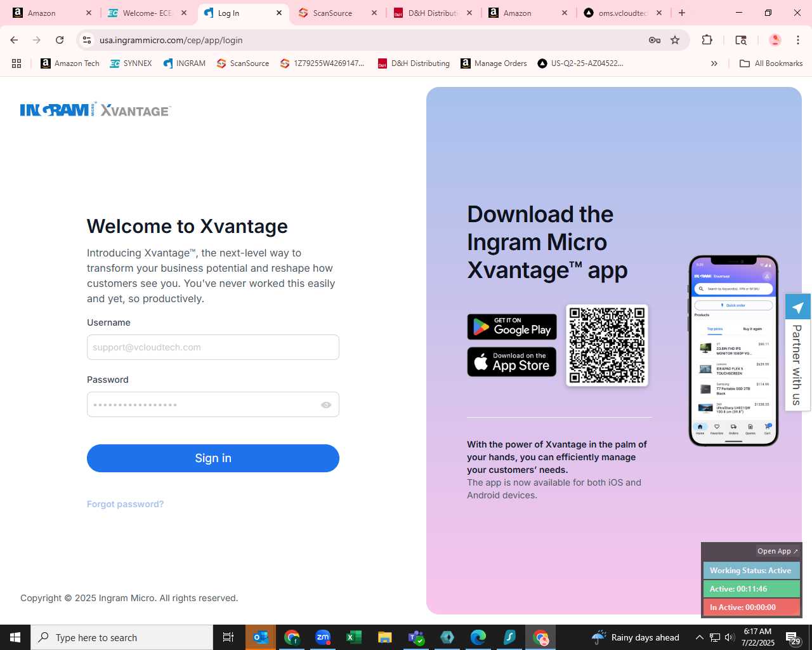This screenshot has height=650, width=812.
Task: View site information icon in address bar
Action: pos(87,40)
